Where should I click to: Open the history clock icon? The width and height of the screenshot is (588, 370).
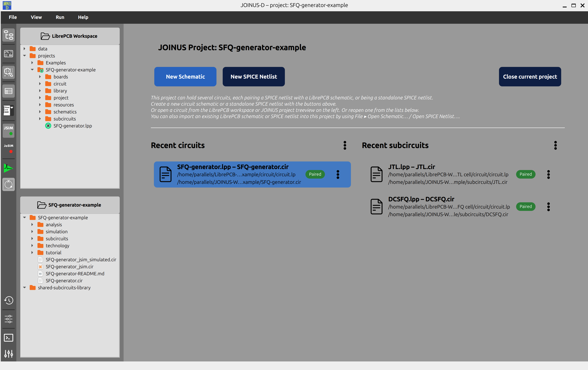coord(9,300)
